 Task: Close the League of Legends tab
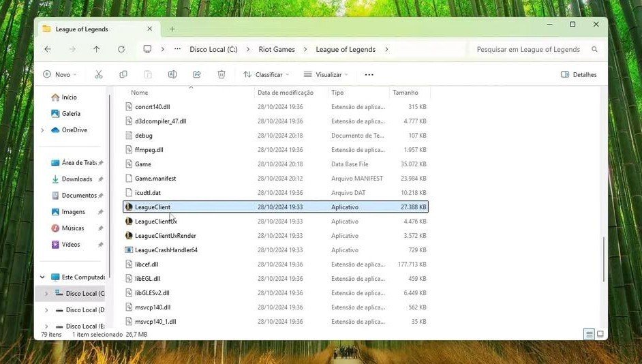click(x=149, y=29)
